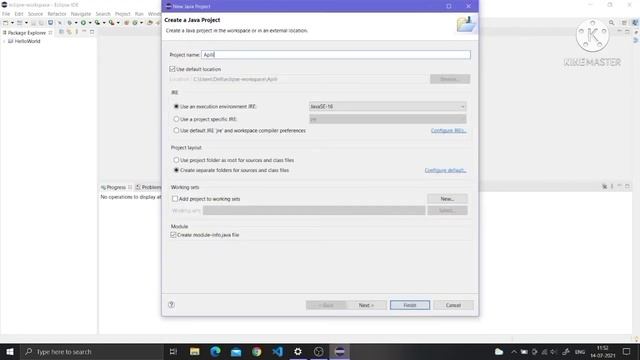Open Visual Studio Code from the taskbar
Screen dimensions: 640x360
[277, 351]
